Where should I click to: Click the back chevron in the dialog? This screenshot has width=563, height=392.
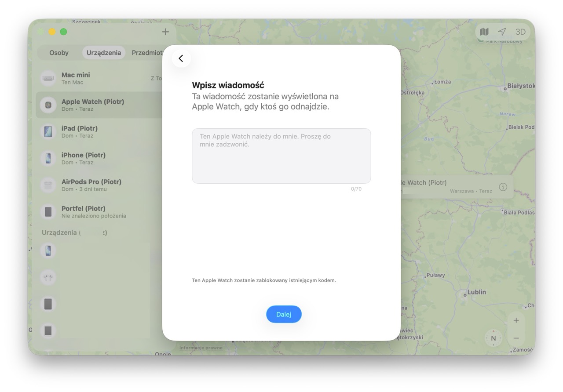(181, 58)
